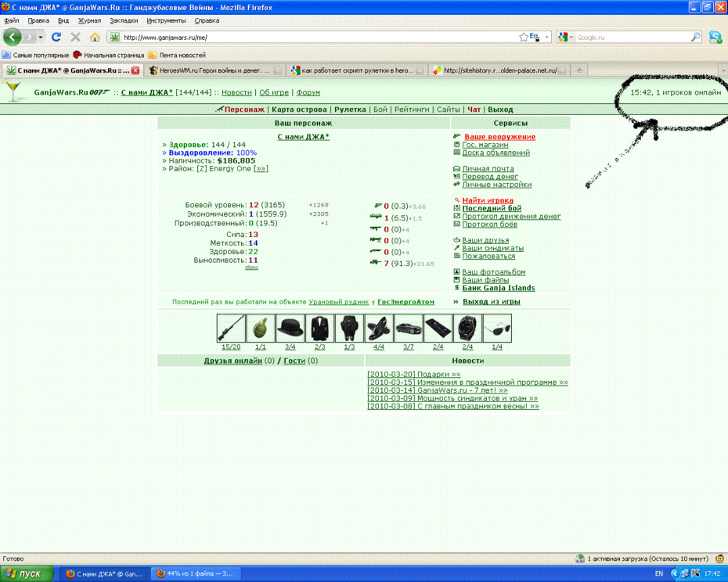Expand the district list with »» link

pyautogui.click(x=261, y=168)
